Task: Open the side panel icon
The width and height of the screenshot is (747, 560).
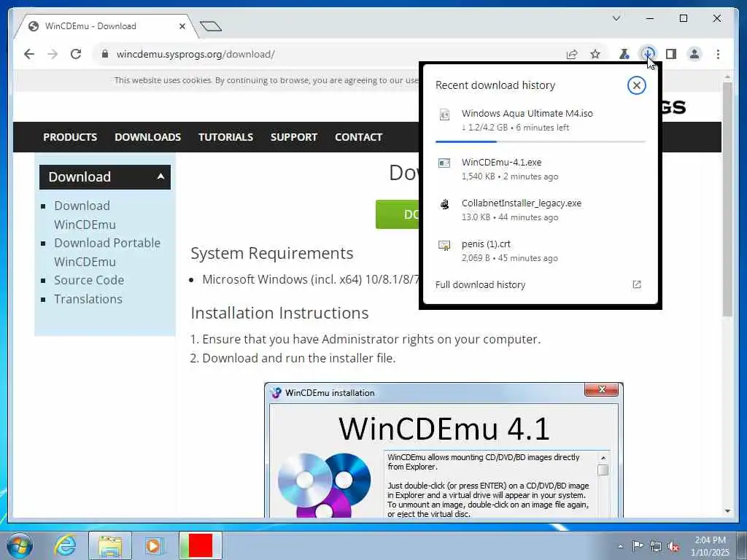Action: coord(671,54)
